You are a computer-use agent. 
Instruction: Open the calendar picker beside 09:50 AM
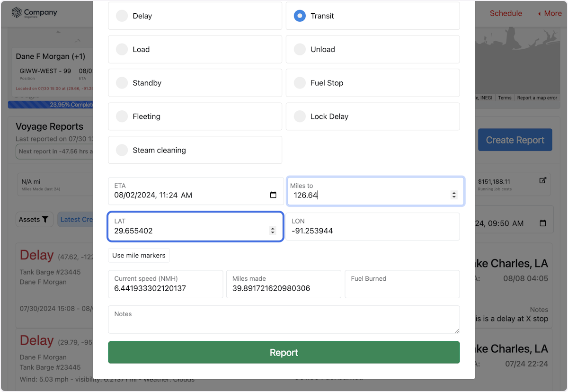(x=542, y=223)
